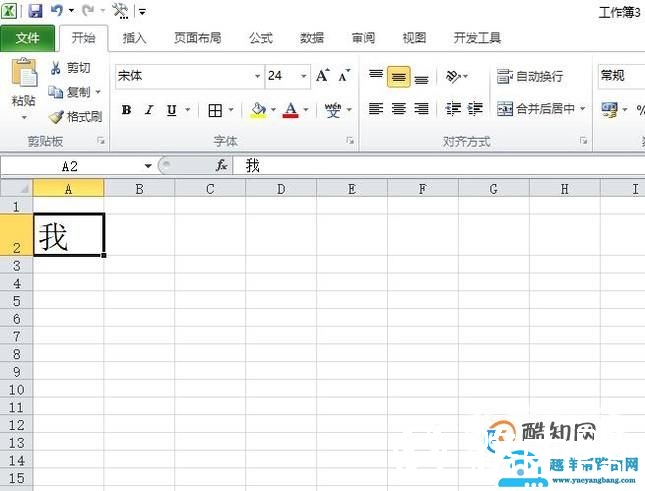Click the formula bar input showing 我
Image resolution: width=645 pixels, height=491 pixels.
tap(439, 165)
